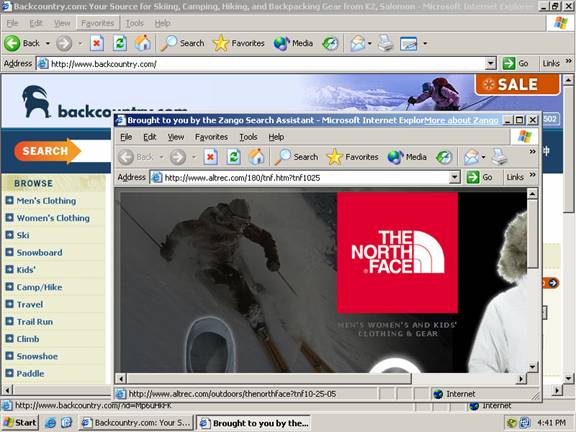Print page from Backcountry window toolbar

pyautogui.click(x=385, y=43)
